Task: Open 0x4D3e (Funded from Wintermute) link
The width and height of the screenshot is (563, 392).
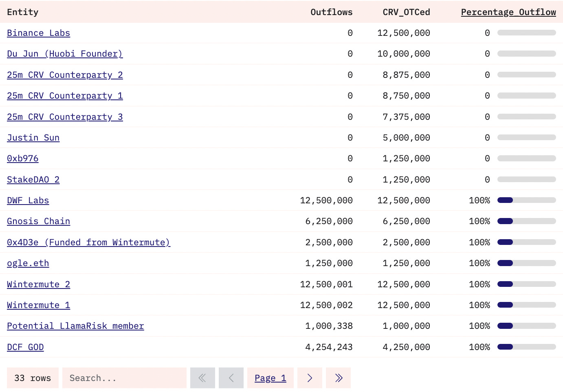Action: [x=88, y=242]
